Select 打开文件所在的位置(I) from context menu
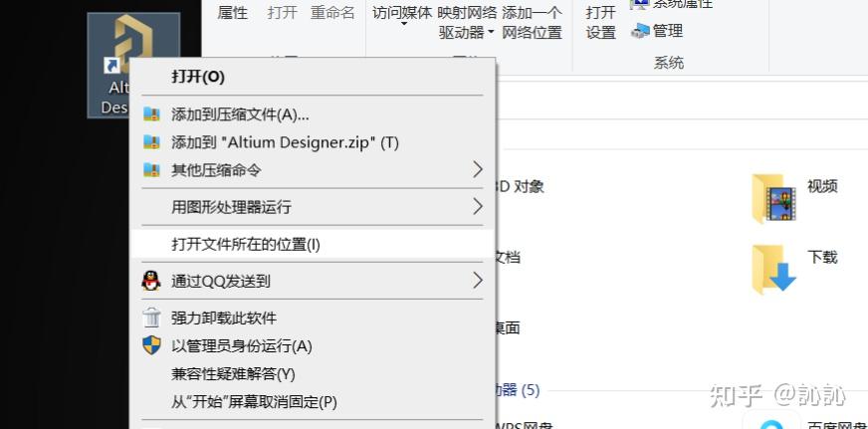Screen dimensions: 868x429 tap(246, 244)
